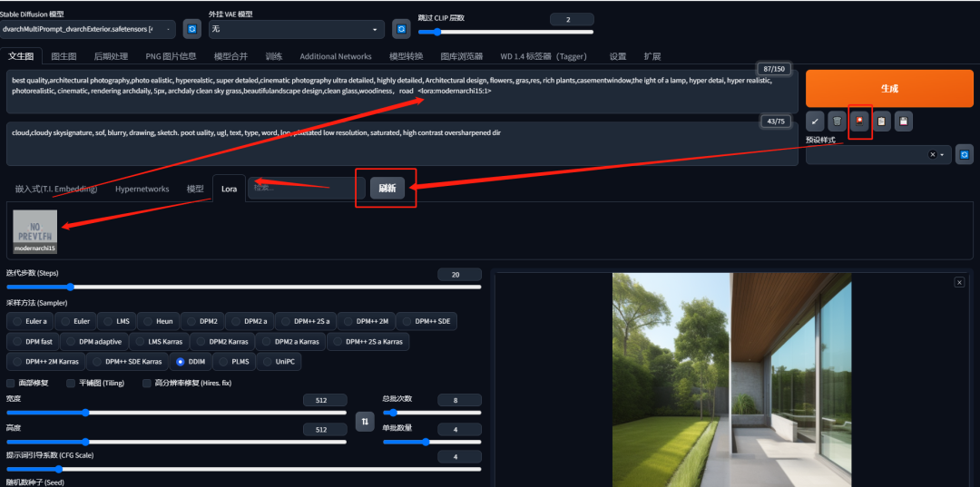Enable the Tiling (平铺图) checkbox
Screen dimensions: 980x487
click(71, 383)
